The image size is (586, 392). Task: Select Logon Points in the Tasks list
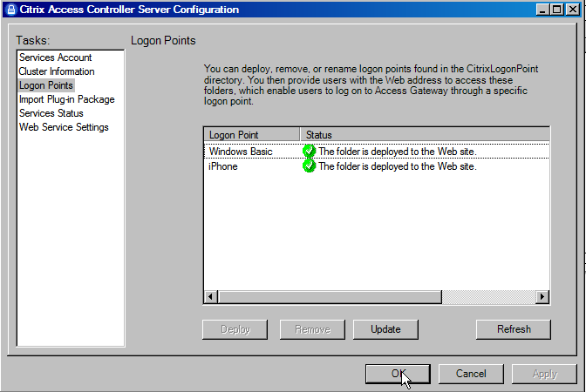(46, 85)
